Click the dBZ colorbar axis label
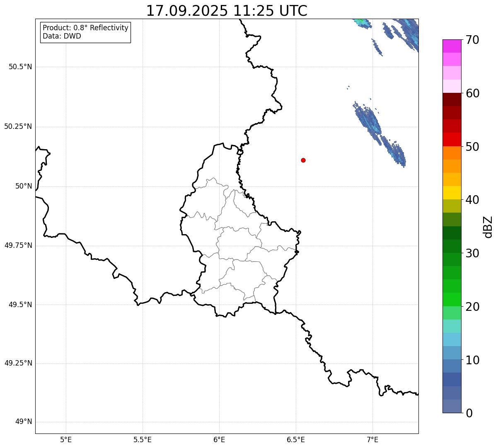 click(x=488, y=227)
